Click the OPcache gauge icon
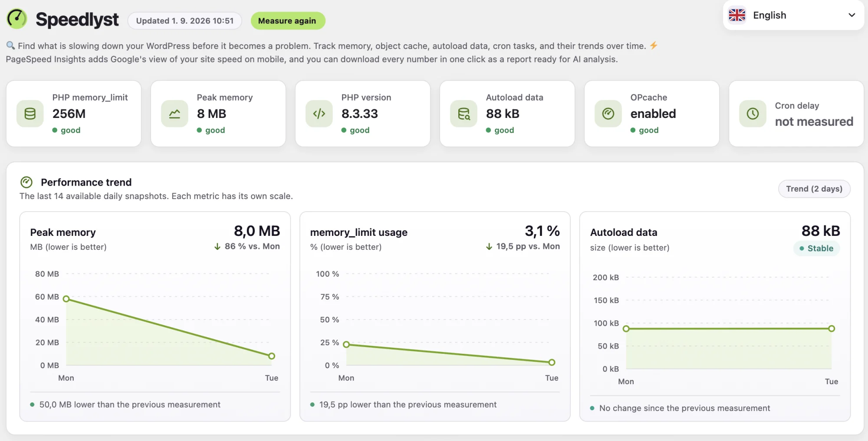This screenshot has height=441, width=868. pos(608,114)
